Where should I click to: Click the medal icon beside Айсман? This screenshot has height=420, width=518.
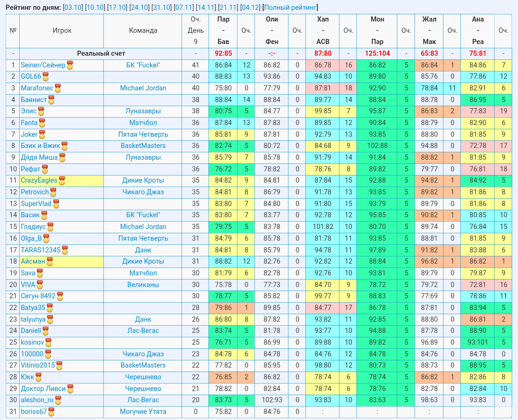50,262
